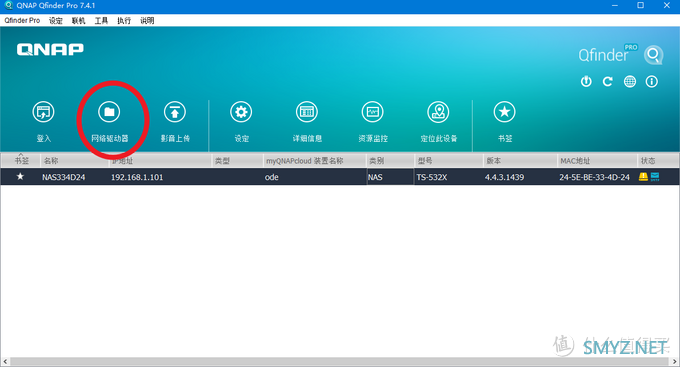The image size is (680, 367).
Task: Click MAC address 24-5E-BE-33-4D-24
Action: [594, 177]
